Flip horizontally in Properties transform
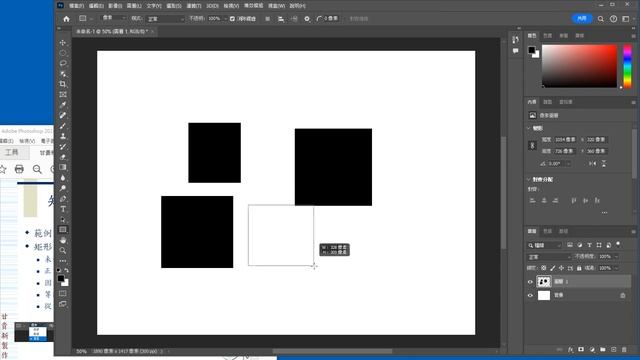The width and height of the screenshot is (640, 360). click(592, 163)
